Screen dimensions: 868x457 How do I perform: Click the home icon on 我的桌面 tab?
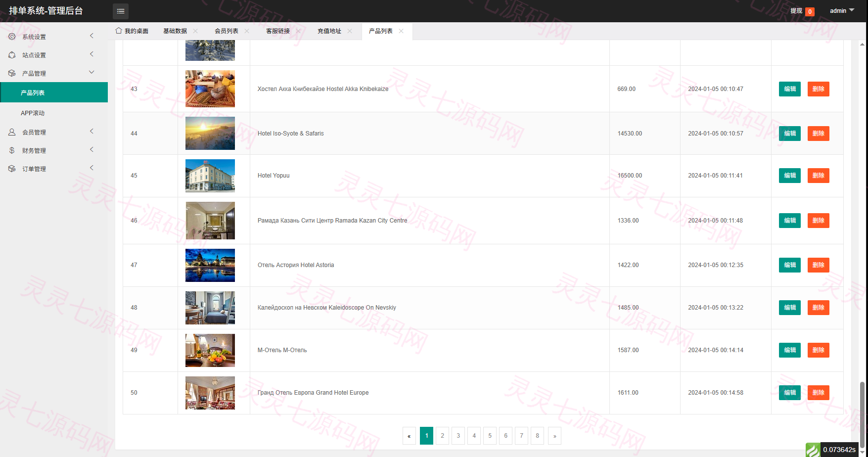[119, 31]
